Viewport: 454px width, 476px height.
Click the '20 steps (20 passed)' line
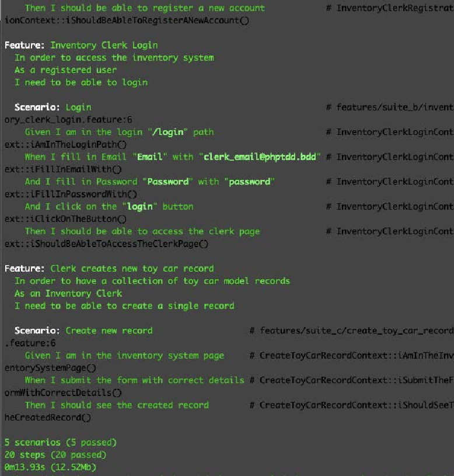coord(55,455)
